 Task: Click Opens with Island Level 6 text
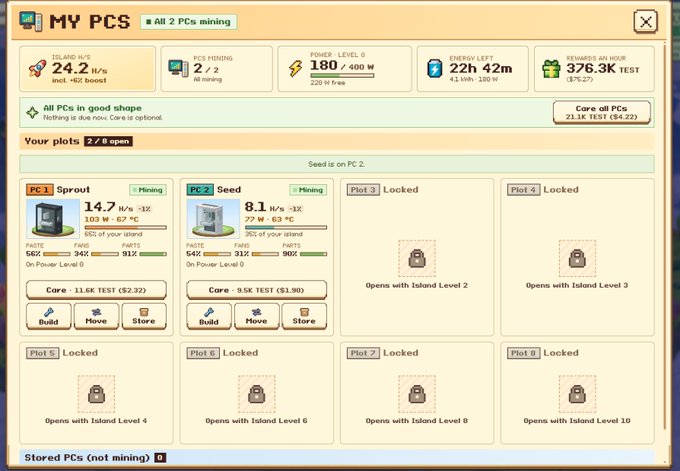tap(257, 421)
